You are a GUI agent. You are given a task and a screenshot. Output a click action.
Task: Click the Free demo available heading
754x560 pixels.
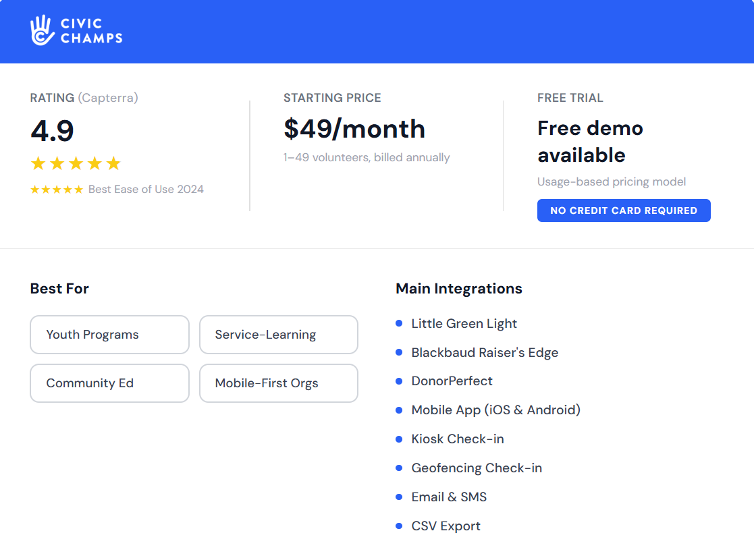[x=590, y=142]
